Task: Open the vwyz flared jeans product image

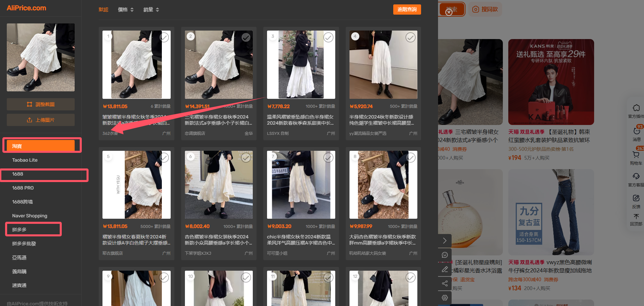Action: click(551, 212)
